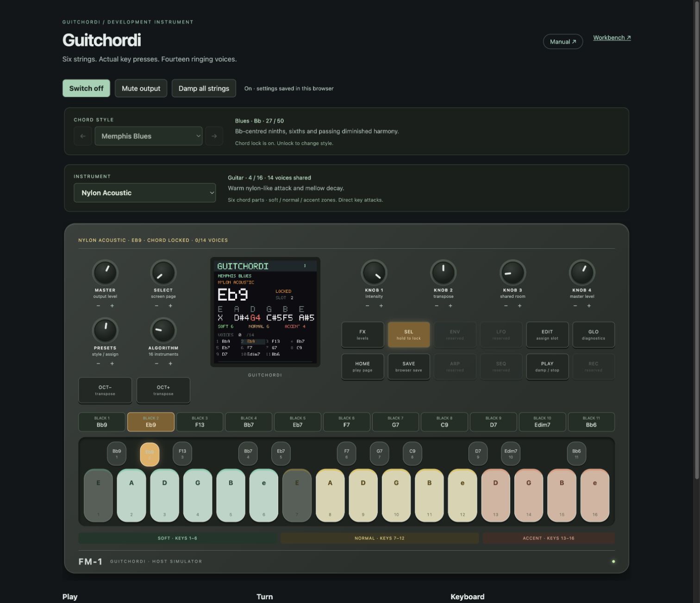Decrease MASTER output with minus

(98, 306)
